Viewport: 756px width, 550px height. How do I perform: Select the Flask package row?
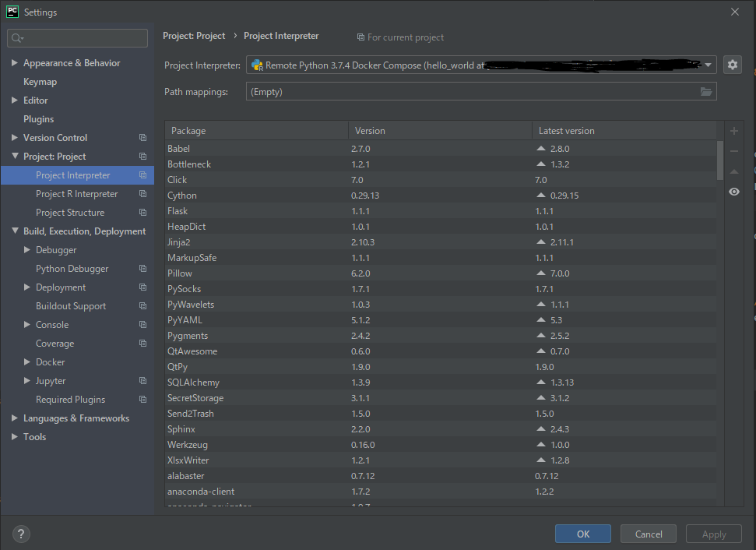tap(441, 211)
